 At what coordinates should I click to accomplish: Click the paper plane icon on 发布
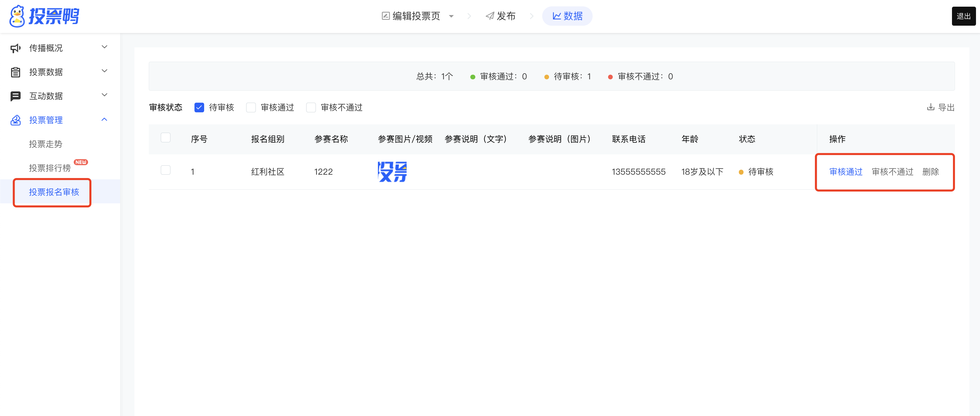(490, 16)
